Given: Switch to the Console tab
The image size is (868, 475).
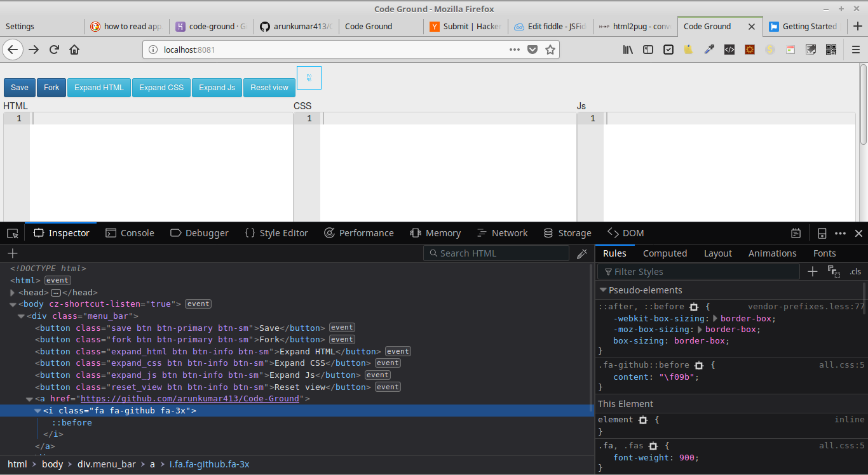Looking at the screenshot, I should pyautogui.click(x=130, y=233).
